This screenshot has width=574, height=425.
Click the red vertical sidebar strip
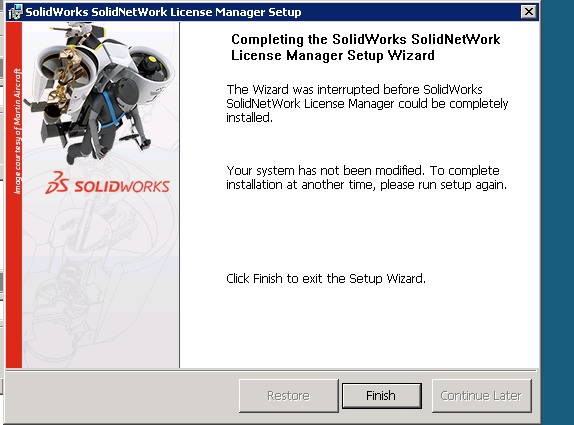tap(14, 195)
